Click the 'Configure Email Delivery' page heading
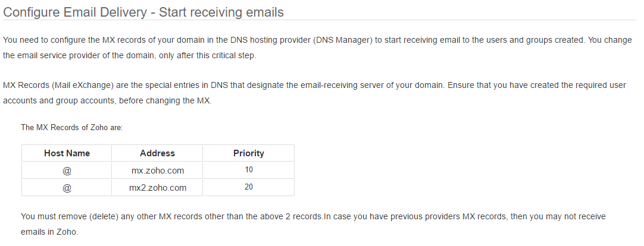644x246 pixels. [x=143, y=12]
